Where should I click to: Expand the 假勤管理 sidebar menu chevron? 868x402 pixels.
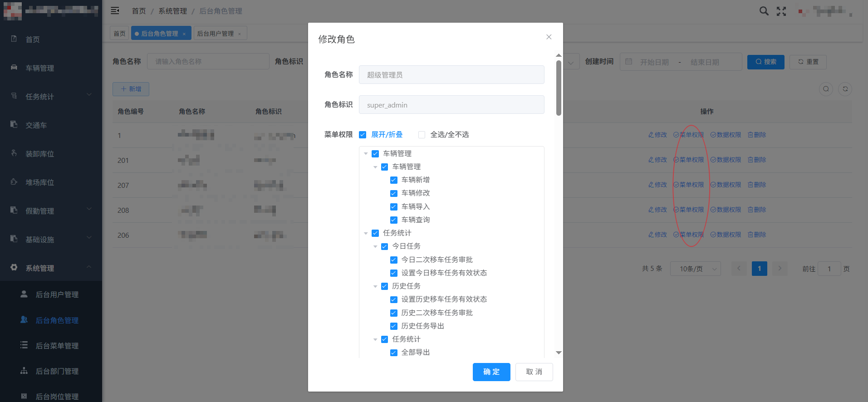coord(89,209)
